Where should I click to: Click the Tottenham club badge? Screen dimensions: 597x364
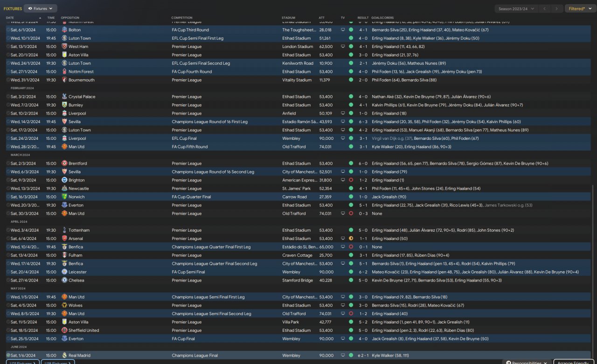pyautogui.click(x=64, y=230)
